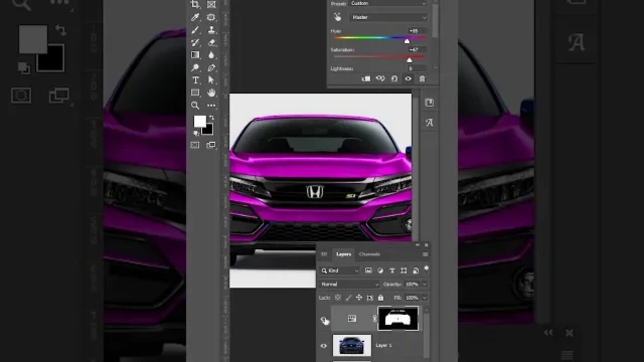Viewport: 644px width, 362px height.
Task: Filter for type layers
Action: [x=392, y=270]
